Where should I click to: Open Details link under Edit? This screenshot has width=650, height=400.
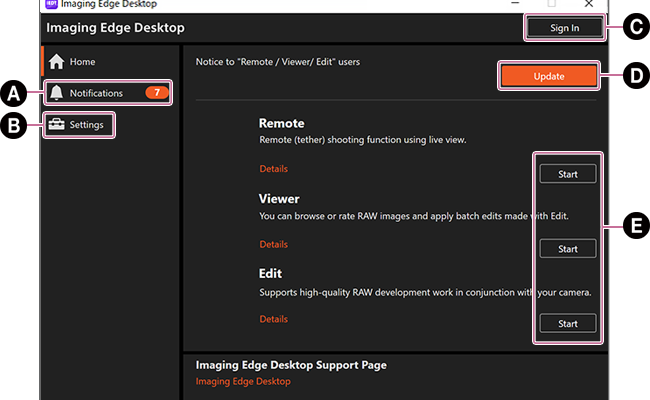pyautogui.click(x=274, y=319)
